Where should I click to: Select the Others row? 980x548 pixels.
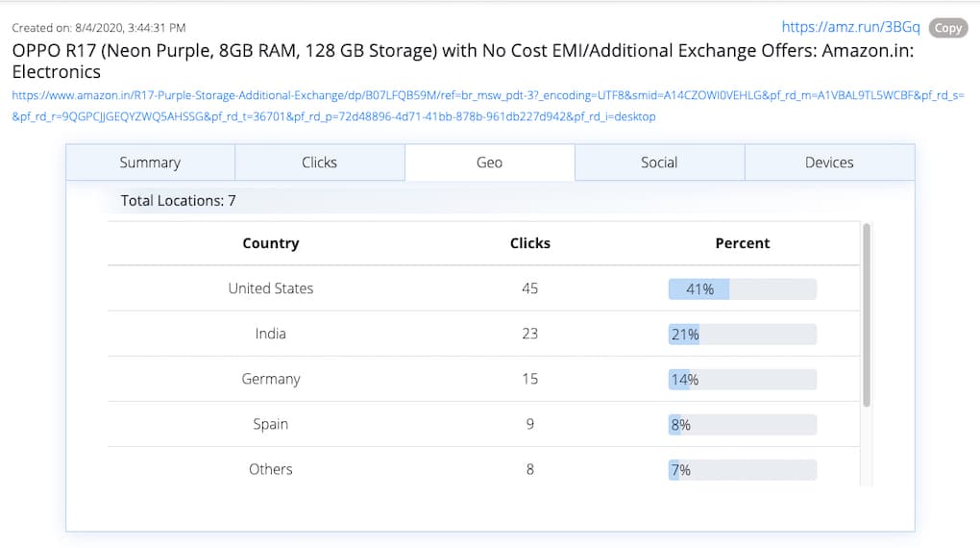coord(270,469)
